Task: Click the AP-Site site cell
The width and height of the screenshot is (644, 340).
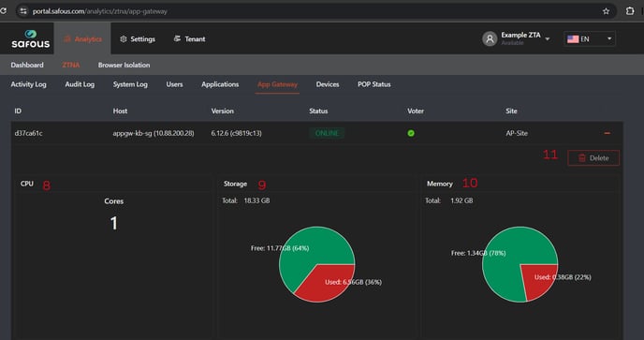Action: (x=517, y=133)
